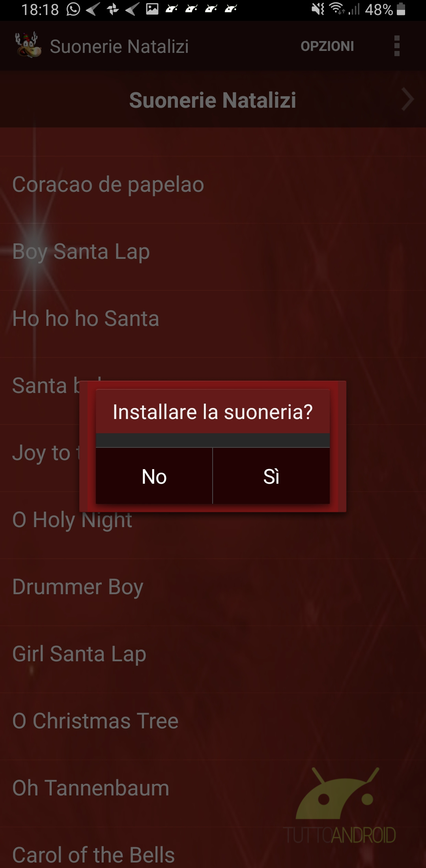Decline ringtone install with No
The image size is (426, 868).
tap(154, 476)
